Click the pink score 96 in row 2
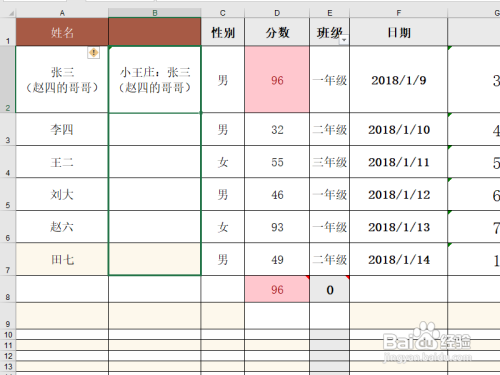Image resolution: width=500 pixels, height=375 pixels. (277, 79)
